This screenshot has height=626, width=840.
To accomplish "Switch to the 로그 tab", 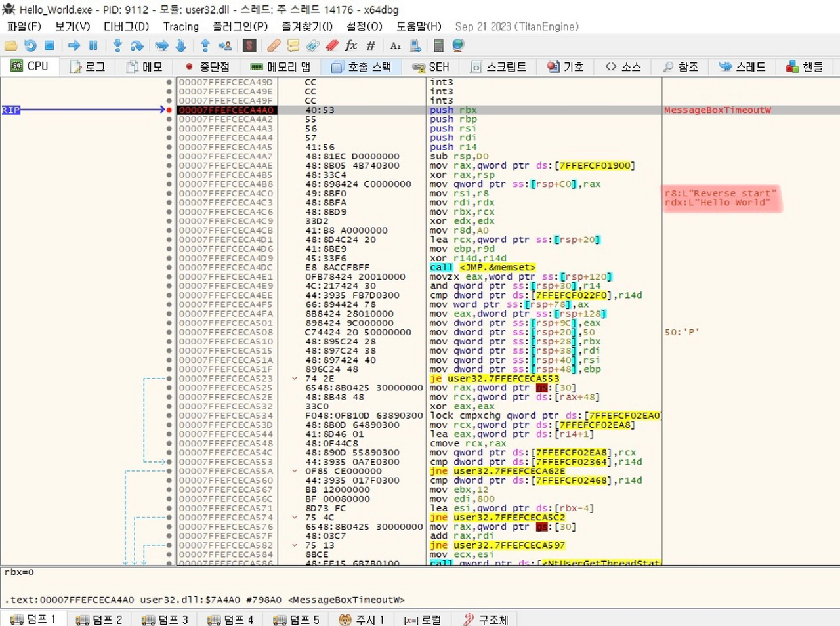I will coord(87,66).
